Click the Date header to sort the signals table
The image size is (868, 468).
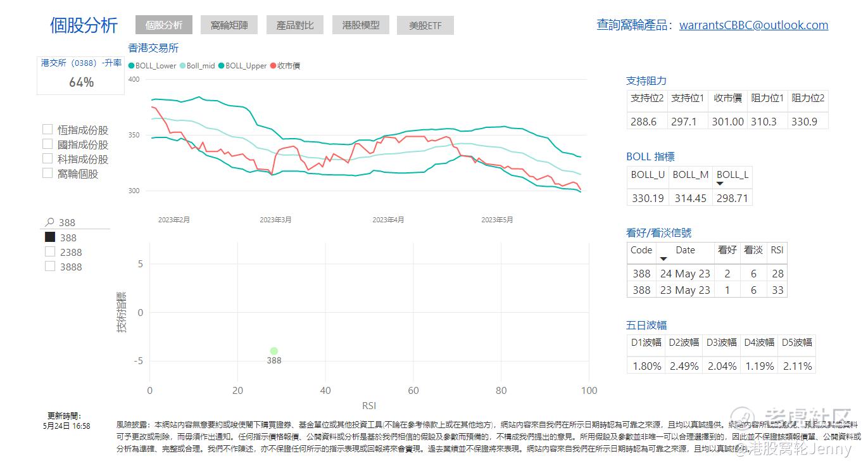click(x=685, y=251)
